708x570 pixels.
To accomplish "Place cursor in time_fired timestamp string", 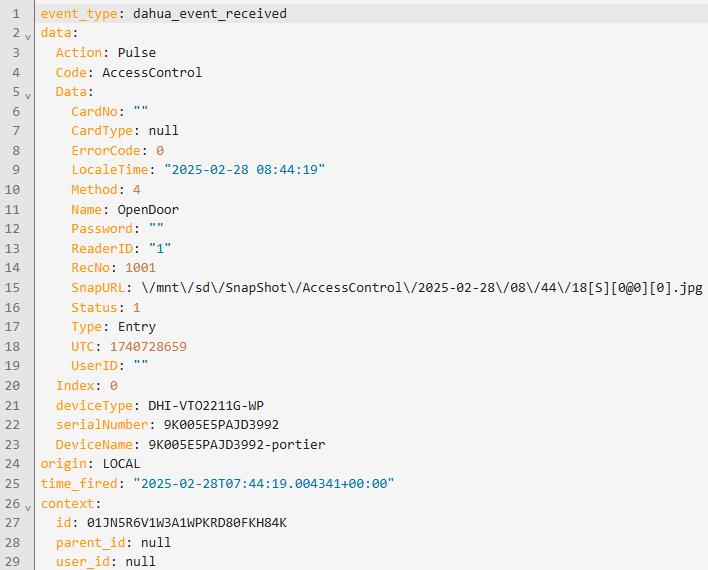I will (264, 484).
